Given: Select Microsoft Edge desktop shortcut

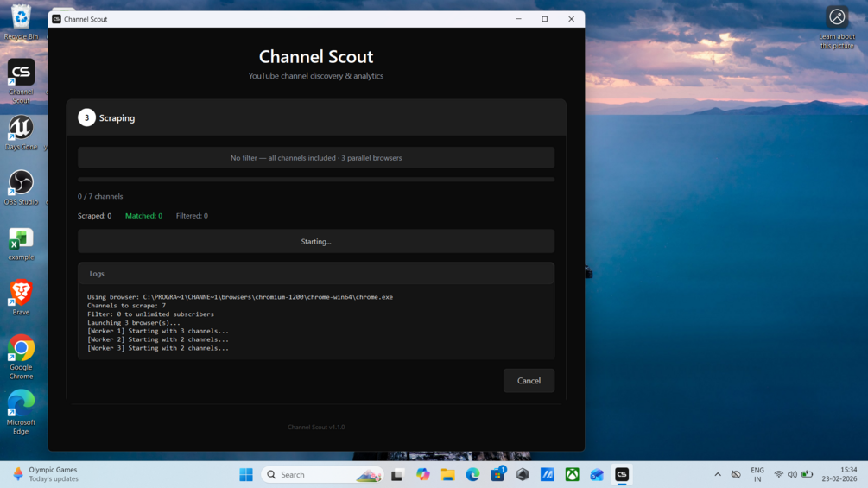Looking at the screenshot, I should [x=21, y=412].
